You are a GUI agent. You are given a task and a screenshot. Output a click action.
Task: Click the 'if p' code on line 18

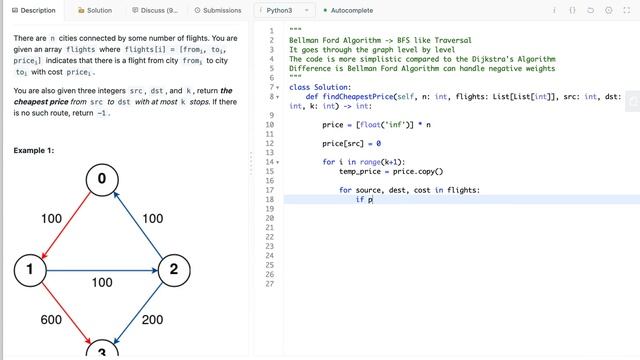tap(364, 199)
